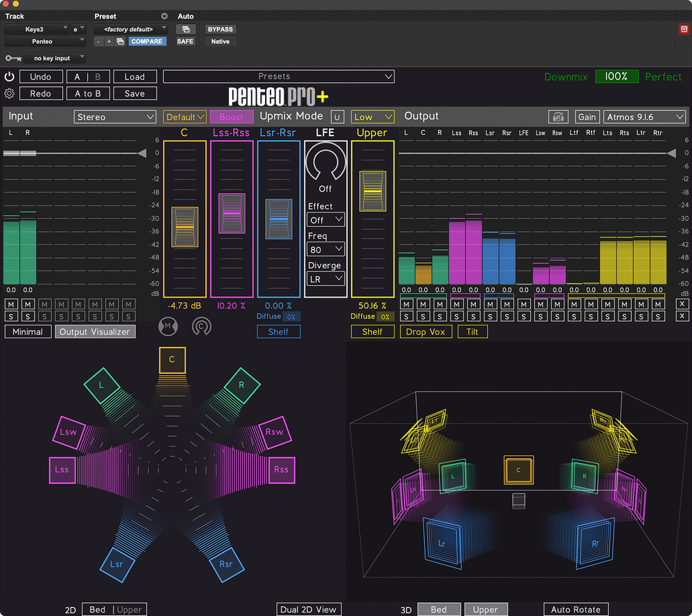Click the red target icon top right
Screen dimensions: 692x616
coord(684,29)
